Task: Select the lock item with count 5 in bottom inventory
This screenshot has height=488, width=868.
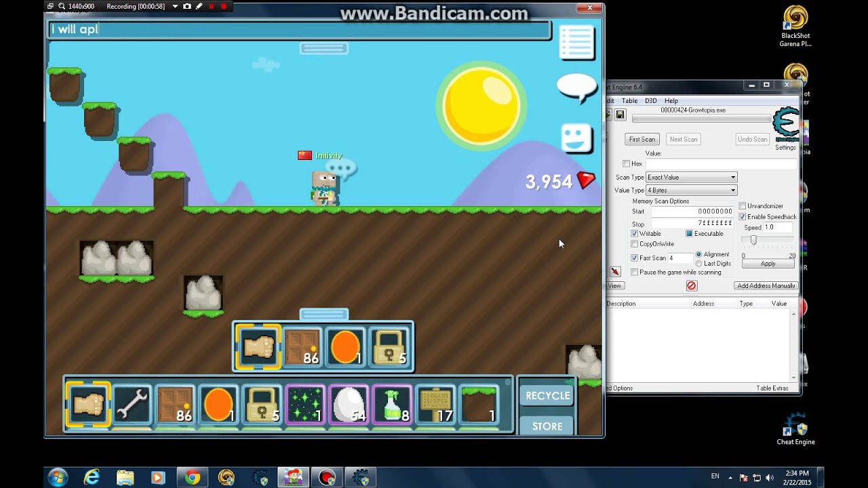Action: 262,405
